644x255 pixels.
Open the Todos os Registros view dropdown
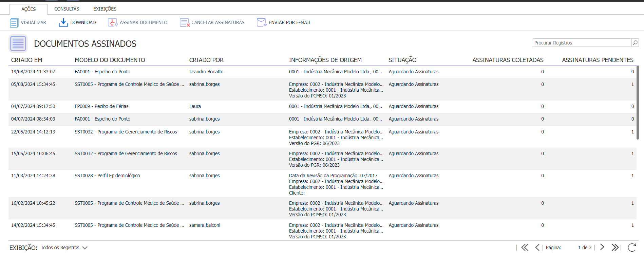tap(64, 248)
